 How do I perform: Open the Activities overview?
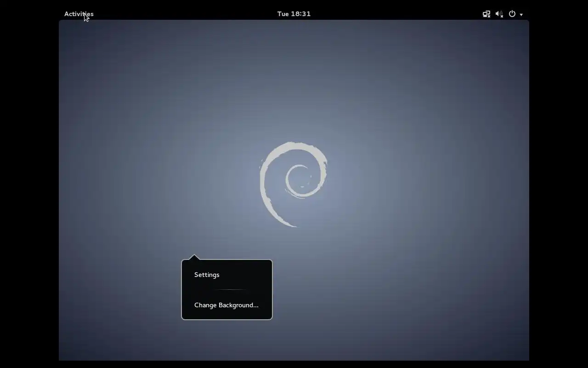pyautogui.click(x=79, y=14)
